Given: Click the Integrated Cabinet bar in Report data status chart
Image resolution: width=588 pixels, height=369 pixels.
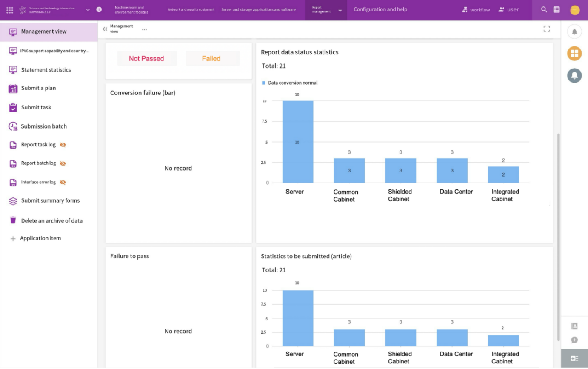Looking at the screenshot, I should point(503,174).
